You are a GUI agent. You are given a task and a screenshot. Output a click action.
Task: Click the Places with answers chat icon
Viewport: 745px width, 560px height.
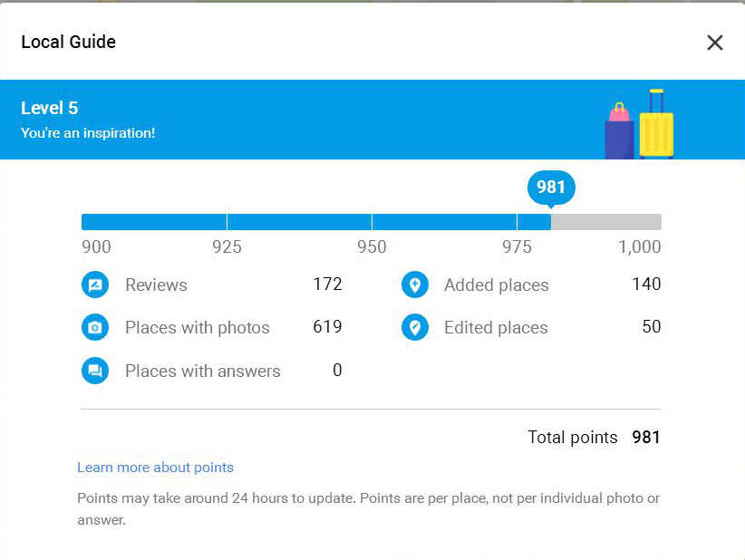tap(95, 371)
